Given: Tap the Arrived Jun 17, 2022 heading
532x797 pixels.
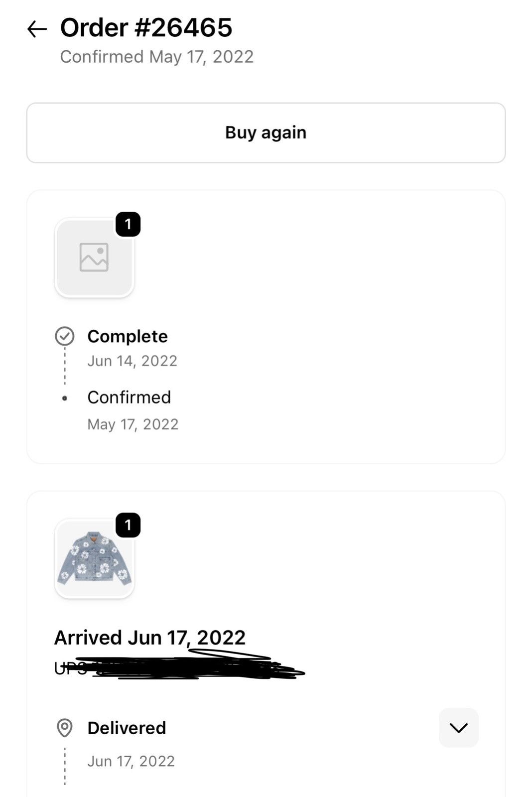Looking at the screenshot, I should 150,638.
